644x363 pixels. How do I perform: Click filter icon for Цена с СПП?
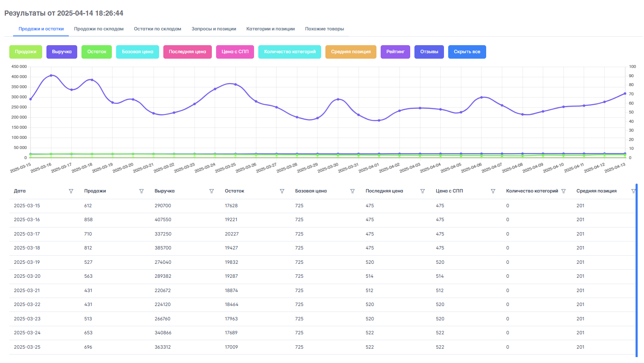click(x=493, y=191)
